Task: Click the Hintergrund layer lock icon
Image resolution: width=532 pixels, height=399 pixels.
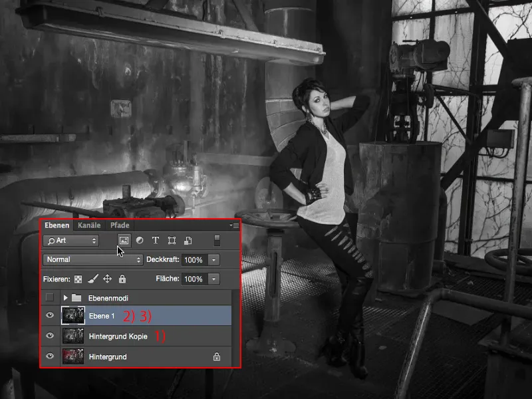Action: click(x=217, y=356)
